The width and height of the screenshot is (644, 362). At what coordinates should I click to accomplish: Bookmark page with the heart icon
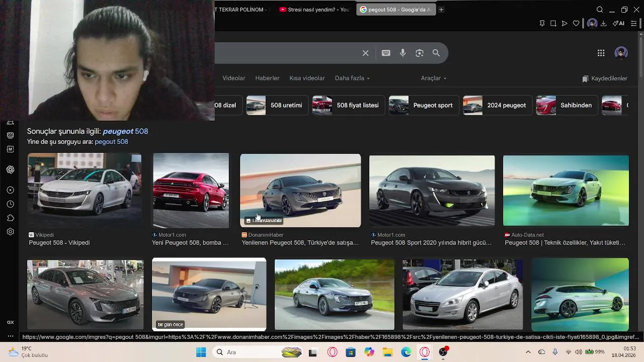coord(576,23)
